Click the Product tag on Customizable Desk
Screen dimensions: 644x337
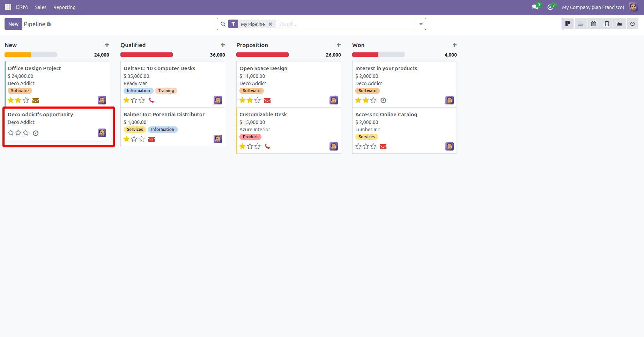click(x=250, y=137)
